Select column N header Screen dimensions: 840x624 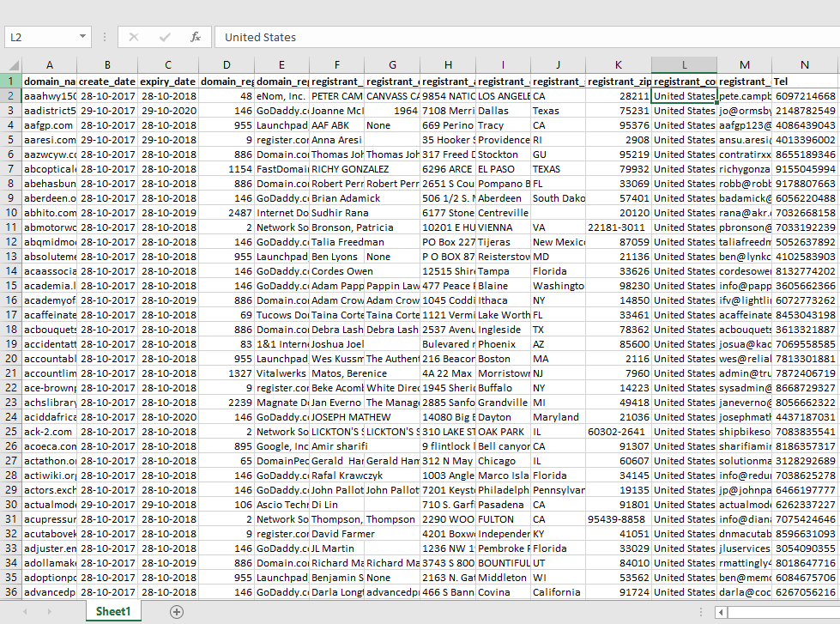(x=805, y=65)
